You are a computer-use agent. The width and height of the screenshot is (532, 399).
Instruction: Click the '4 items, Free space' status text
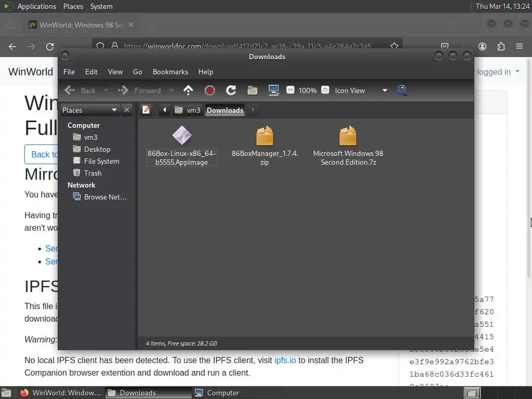181,343
